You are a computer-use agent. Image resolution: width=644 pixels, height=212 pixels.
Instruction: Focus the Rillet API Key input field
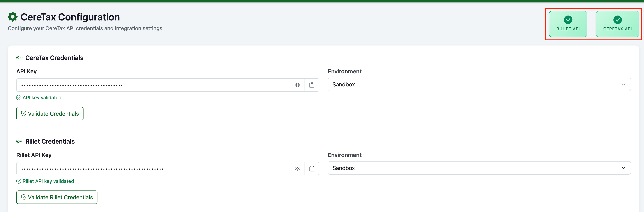pos(153,169)
